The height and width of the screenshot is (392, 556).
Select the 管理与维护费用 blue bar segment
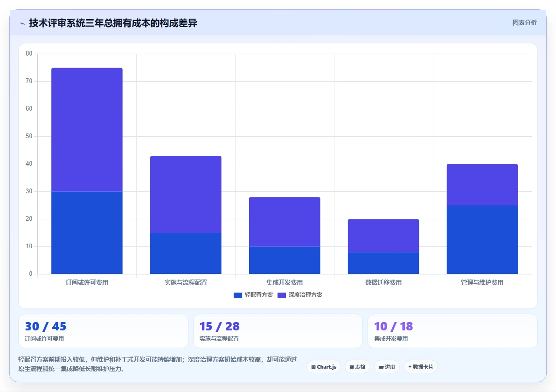pyautogui.click(x=482, y=239)
